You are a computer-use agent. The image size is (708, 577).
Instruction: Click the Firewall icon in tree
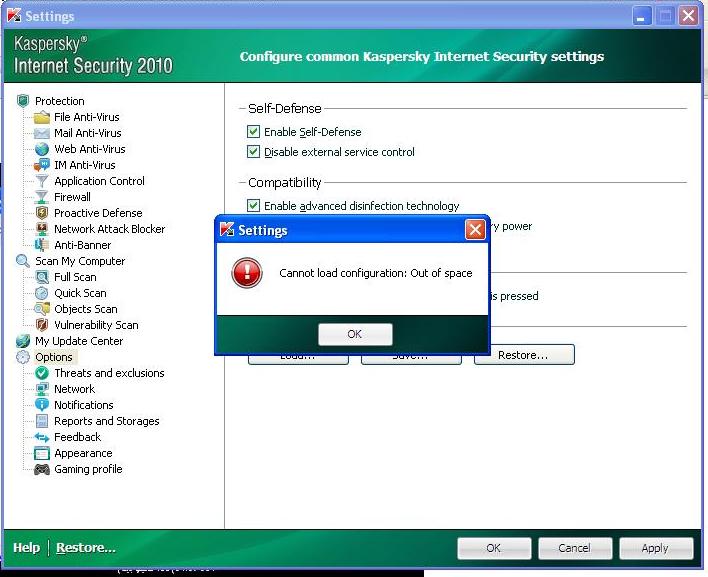(x=42, y=197)
